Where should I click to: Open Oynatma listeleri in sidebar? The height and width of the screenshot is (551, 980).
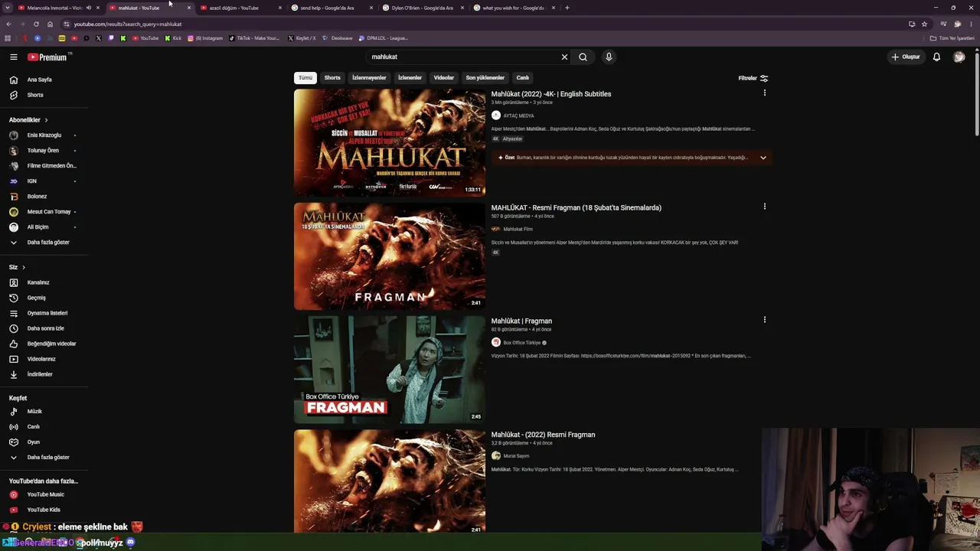[x=47, y=313]
